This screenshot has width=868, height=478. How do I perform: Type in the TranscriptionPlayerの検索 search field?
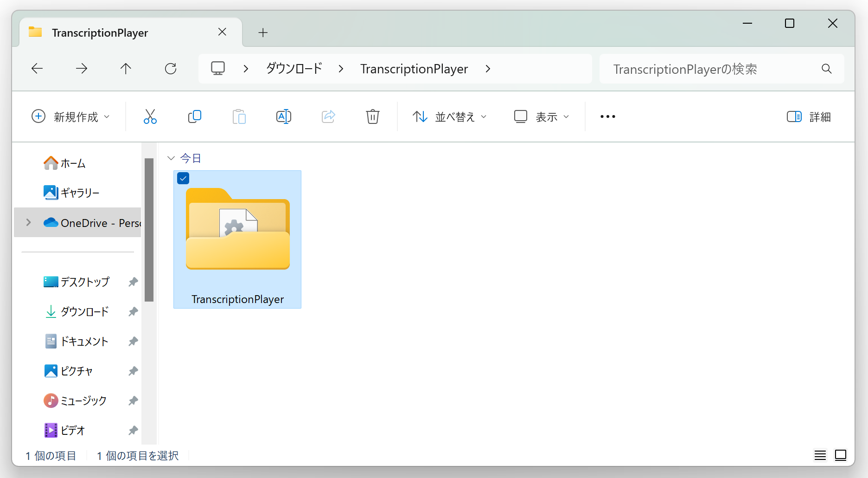tap(709, 69)
